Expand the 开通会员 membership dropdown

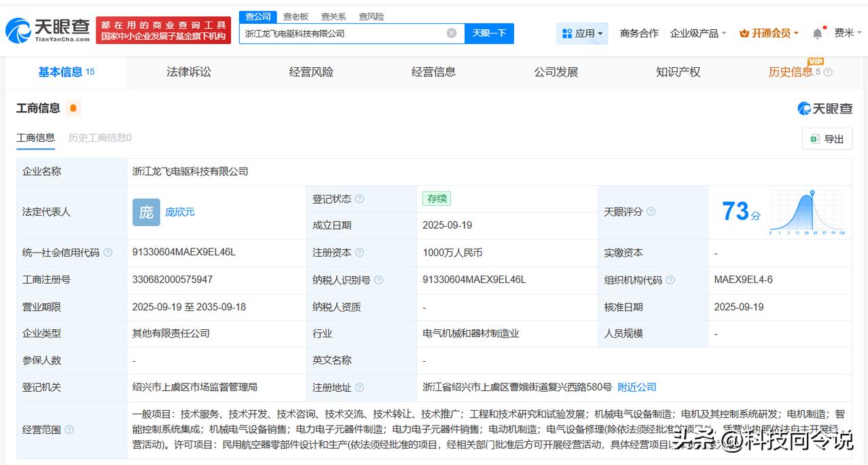[769, 33]
